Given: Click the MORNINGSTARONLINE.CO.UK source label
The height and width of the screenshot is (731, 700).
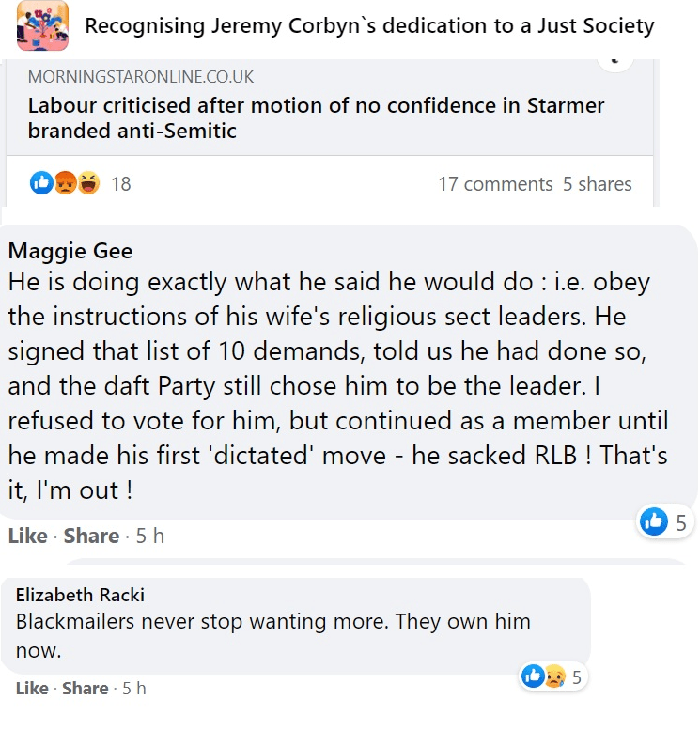Looking at the screenshot, I should click(x=141, y=77).
